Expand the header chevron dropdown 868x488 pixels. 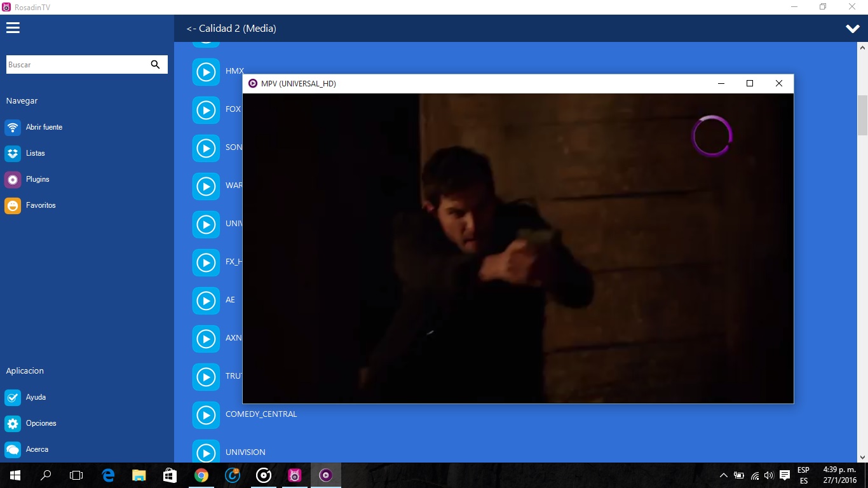[852, 29]
